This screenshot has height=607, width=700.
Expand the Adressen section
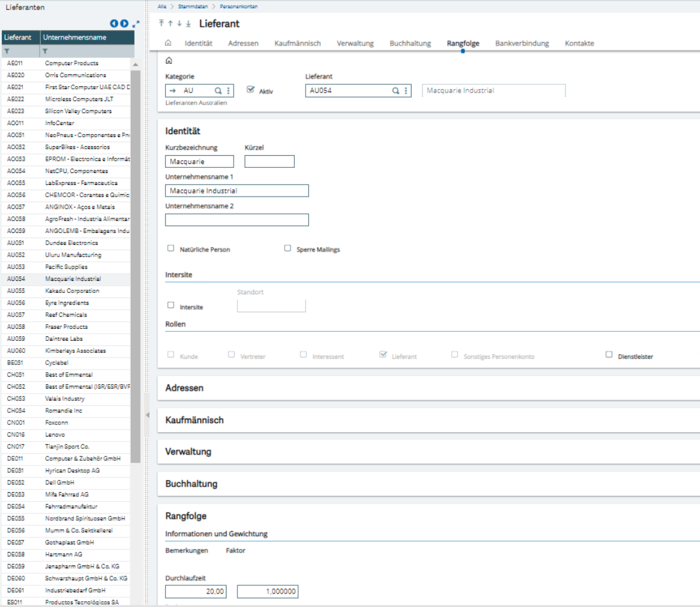coord(184,388)
